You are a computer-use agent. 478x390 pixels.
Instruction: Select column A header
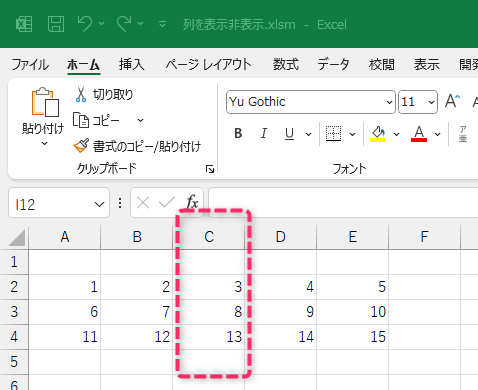[65, 237]
